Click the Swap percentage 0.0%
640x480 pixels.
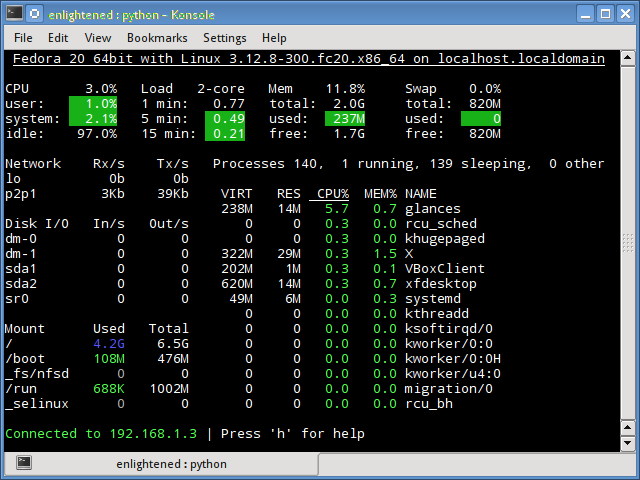tap(485, 89)
